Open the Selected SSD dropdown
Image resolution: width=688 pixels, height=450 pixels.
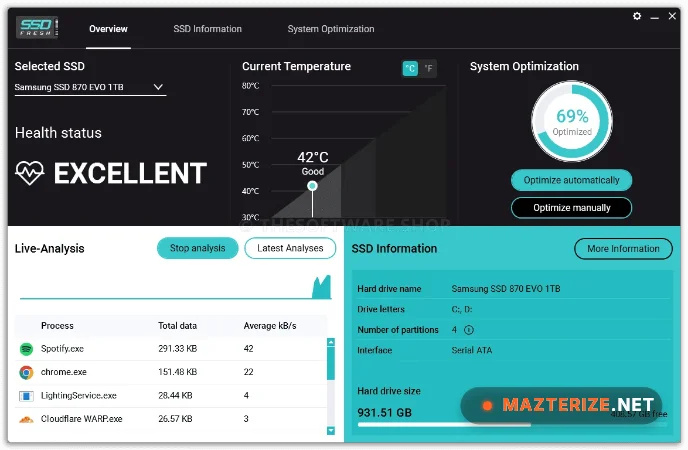click(90, 87)
